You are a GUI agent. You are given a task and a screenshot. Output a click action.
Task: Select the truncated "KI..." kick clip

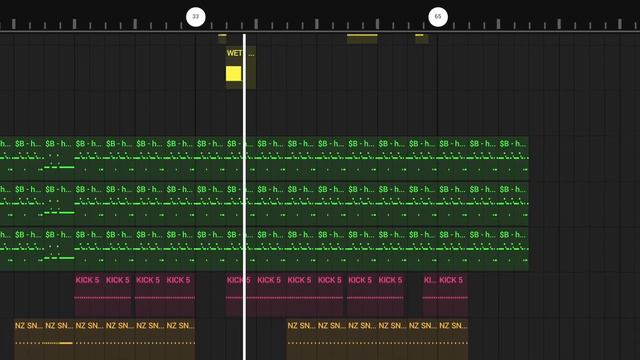coord(430,294)
